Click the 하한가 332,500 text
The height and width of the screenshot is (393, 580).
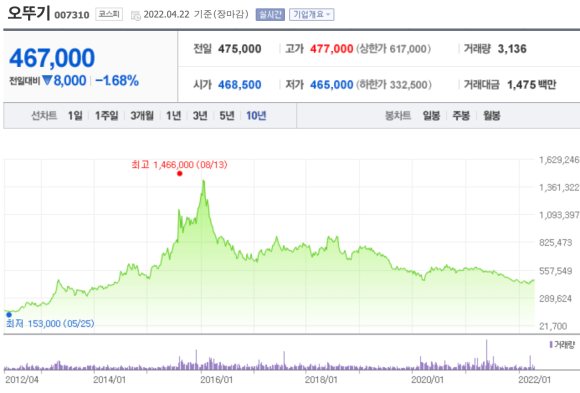pos(394,85)
